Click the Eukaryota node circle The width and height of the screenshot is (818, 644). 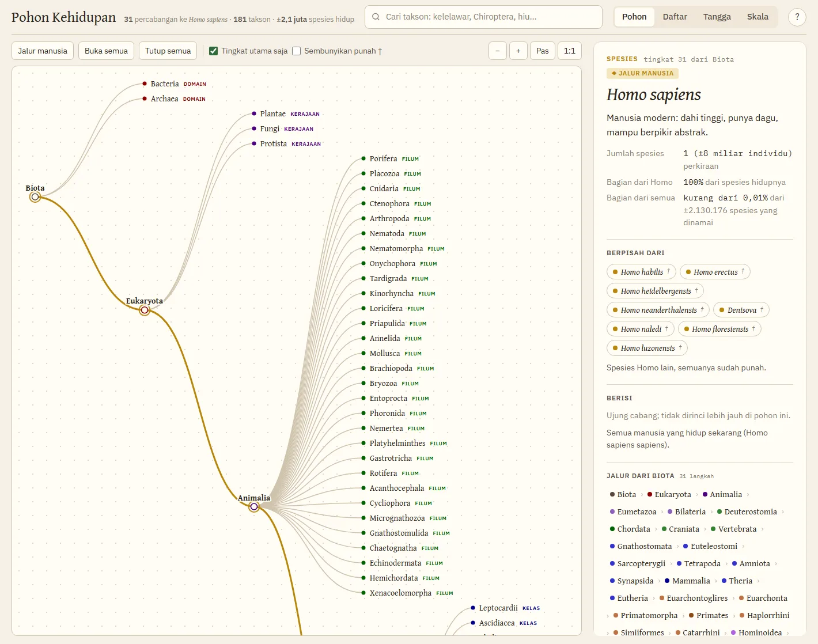tap(145, 310)
